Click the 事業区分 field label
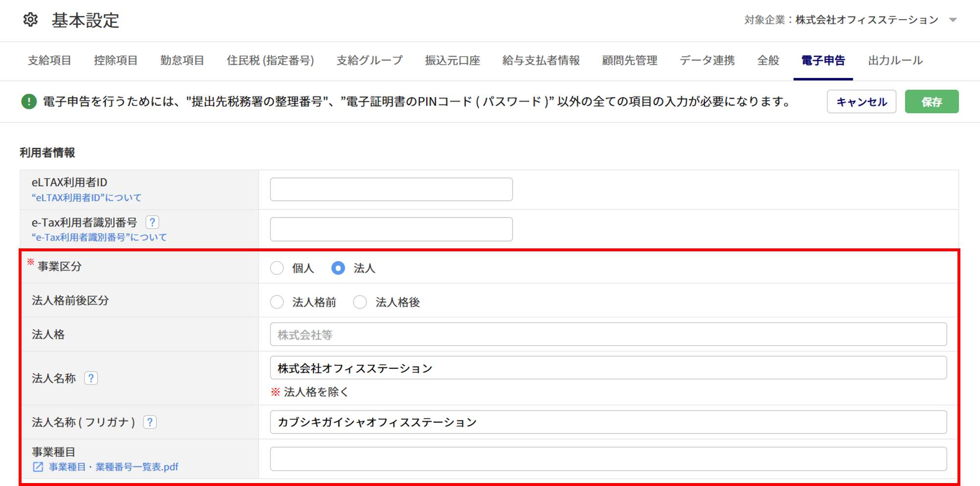Viewport: 980px width, 486px height. (x=60, y=267)
